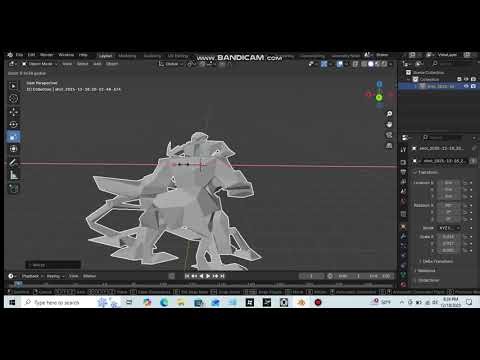Open the Render properties tab icon
Viewport: 480px width, 360px height.
click(403, 162)
